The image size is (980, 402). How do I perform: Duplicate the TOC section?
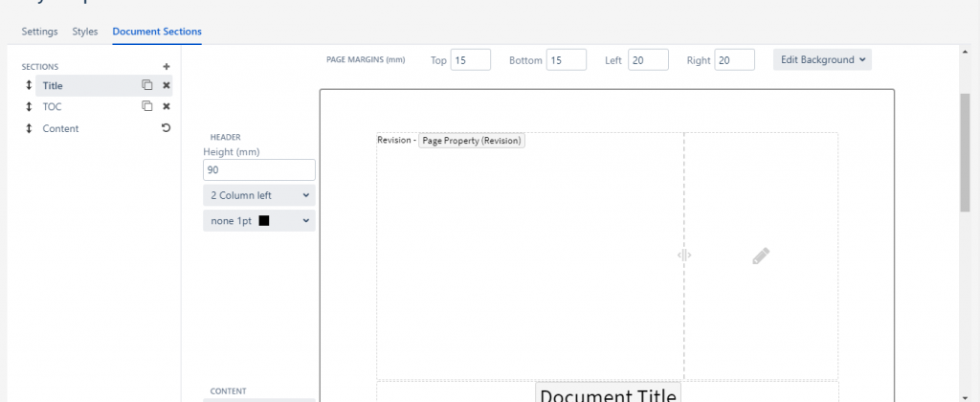(147, 106)
